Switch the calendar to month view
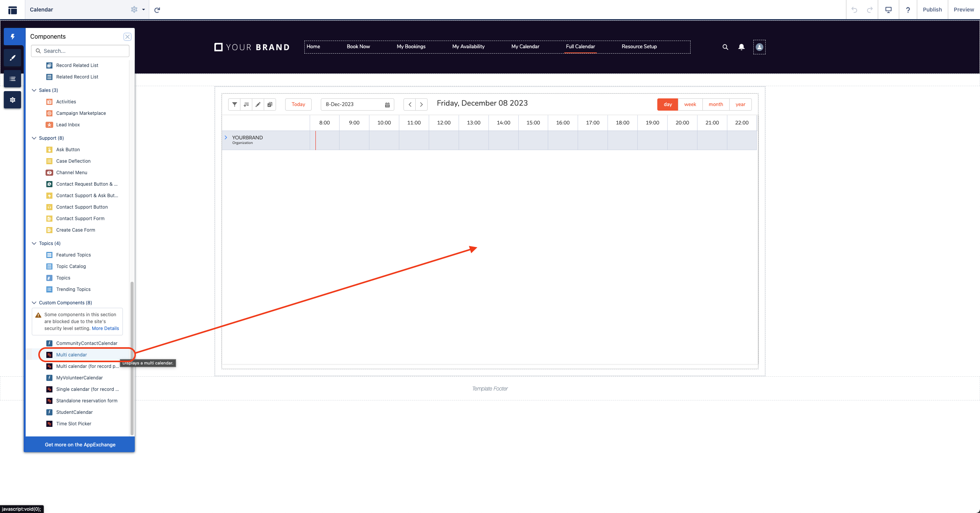The image size is (980, 513). pyautogui.click(x=715, y=105)
